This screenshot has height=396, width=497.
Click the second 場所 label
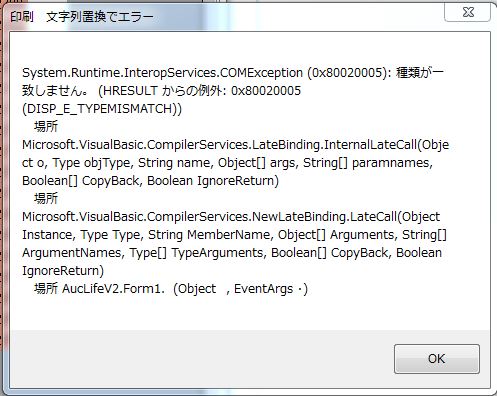point(46,198)
